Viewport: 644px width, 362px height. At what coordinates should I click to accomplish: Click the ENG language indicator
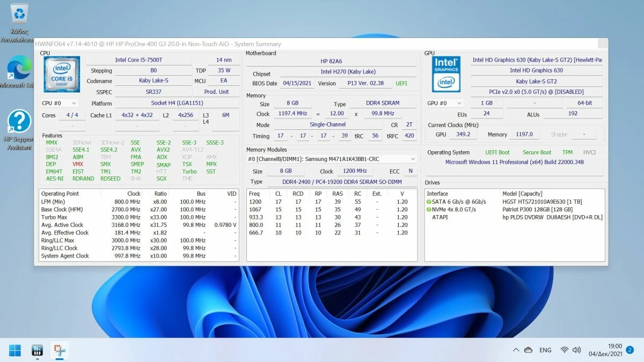click(545, 350)
